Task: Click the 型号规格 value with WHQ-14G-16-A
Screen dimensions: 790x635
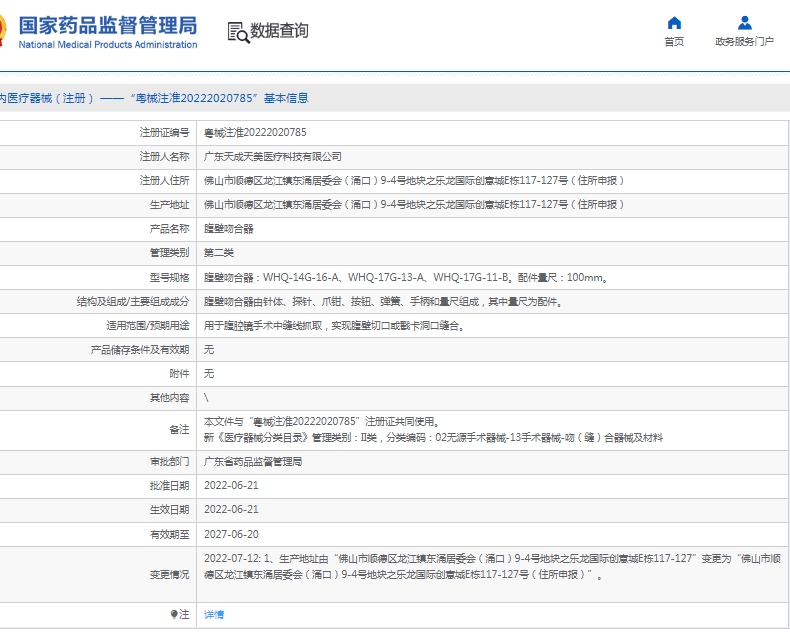Action: click(406, 277)
